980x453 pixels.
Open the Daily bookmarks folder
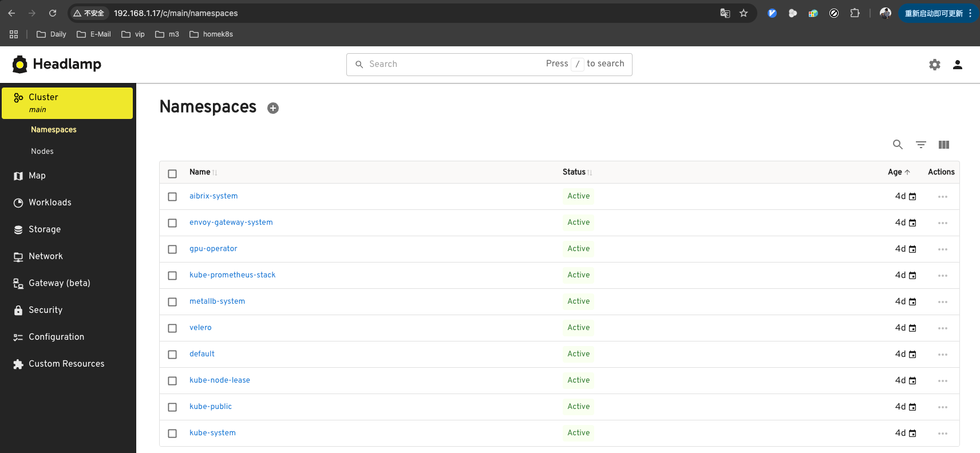[52, 34]
